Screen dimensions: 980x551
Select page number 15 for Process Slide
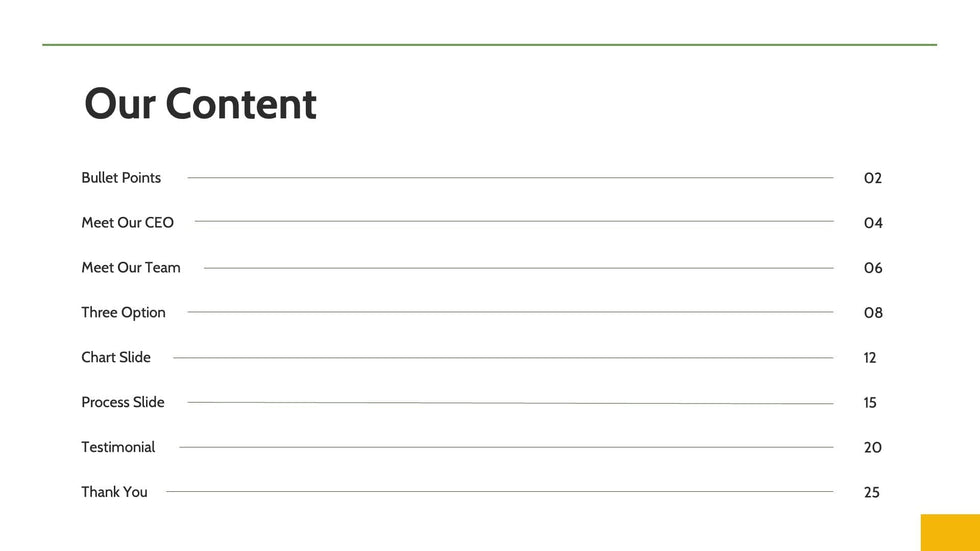click(870, 403)
